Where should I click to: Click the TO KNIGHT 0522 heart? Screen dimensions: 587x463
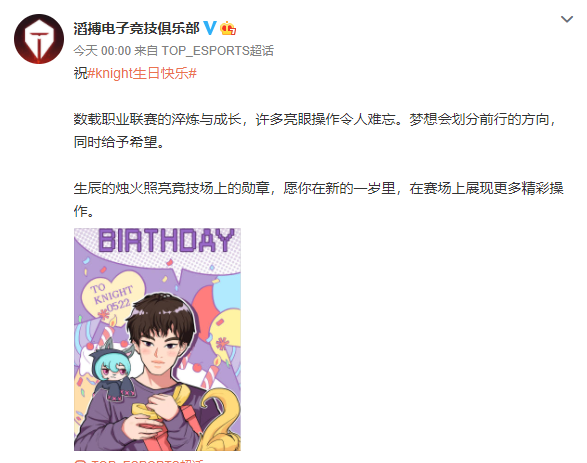coord(112,298)
